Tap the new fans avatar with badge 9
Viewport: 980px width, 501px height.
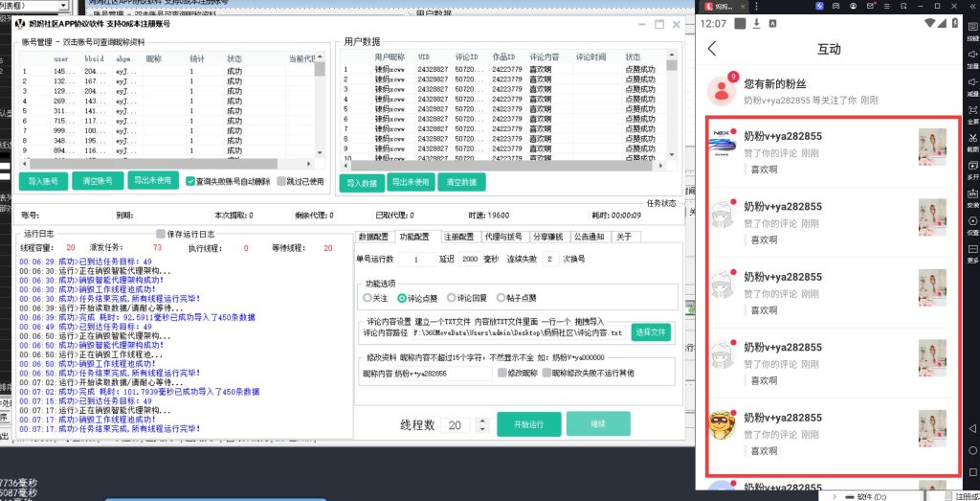tap(720, 91)
